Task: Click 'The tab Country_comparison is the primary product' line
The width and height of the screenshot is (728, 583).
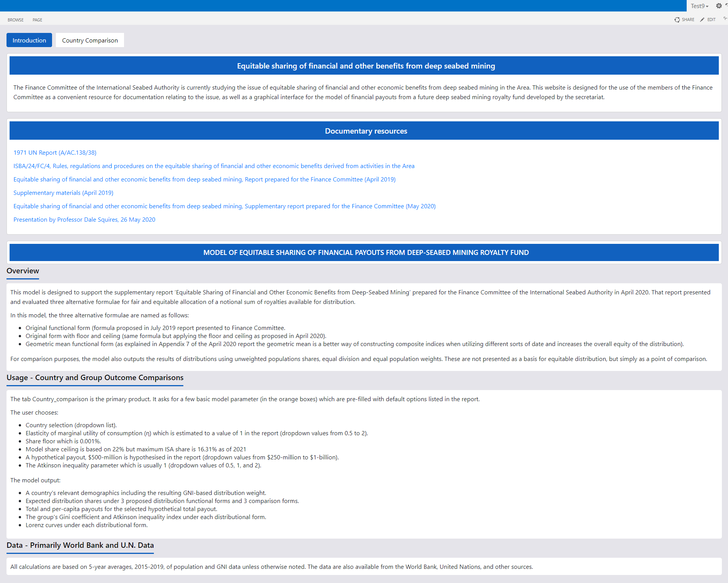Action: pyautogui.click(x=245, y=399)
